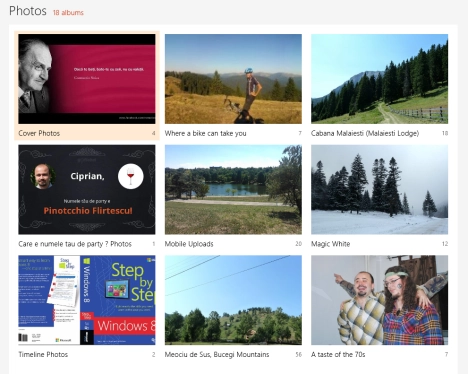Click photo count 56 beside Meociu de Sus
Viewport: 468px width, 374px height.
point(298,355)
